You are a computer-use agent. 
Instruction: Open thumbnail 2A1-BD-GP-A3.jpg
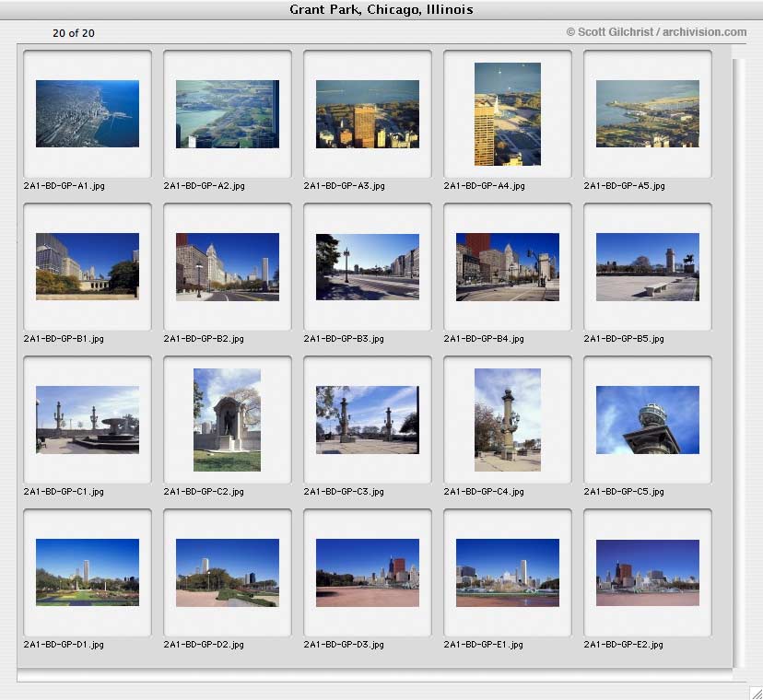tap(368, 114)
